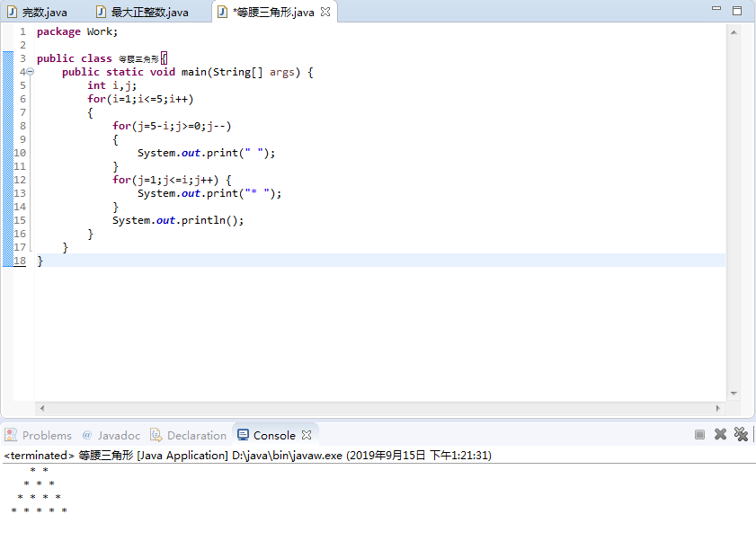756x541 pixels.
Task: Click the editor vertical scroll up arrow
Action: (x=734, y=32)
